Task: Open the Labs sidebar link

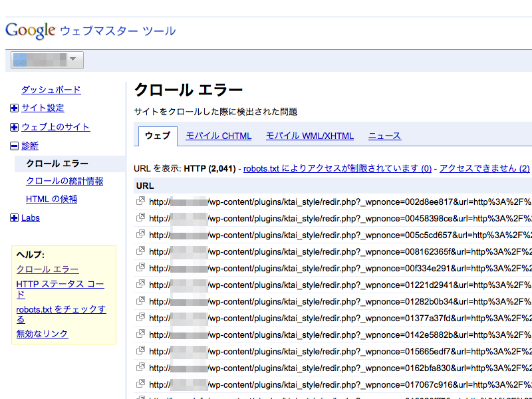Action: 31,218
